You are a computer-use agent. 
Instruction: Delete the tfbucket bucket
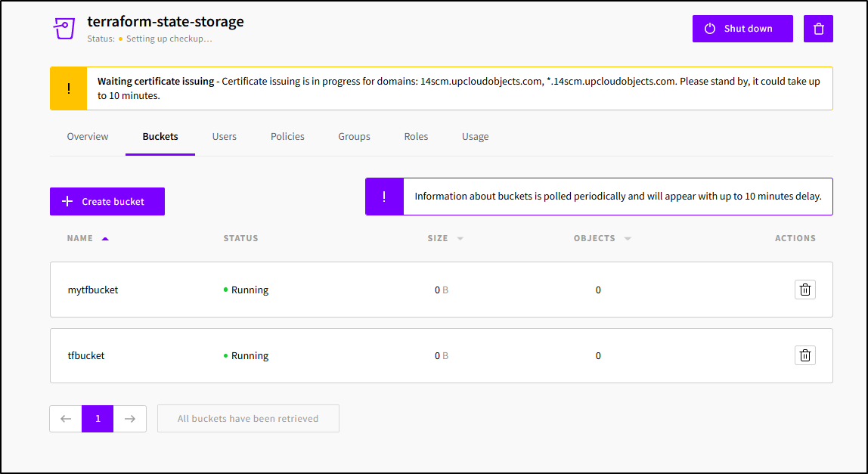pyautogui.click(x=805, y=355)
